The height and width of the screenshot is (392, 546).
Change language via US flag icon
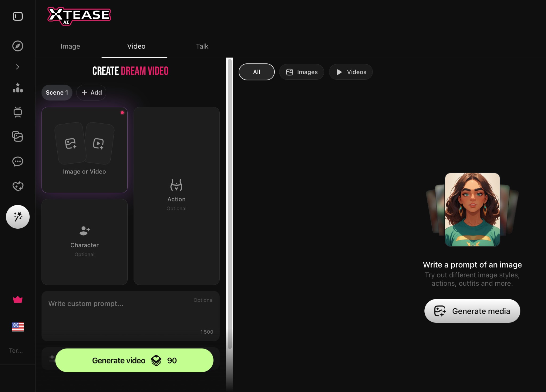[x=18, y=327]
